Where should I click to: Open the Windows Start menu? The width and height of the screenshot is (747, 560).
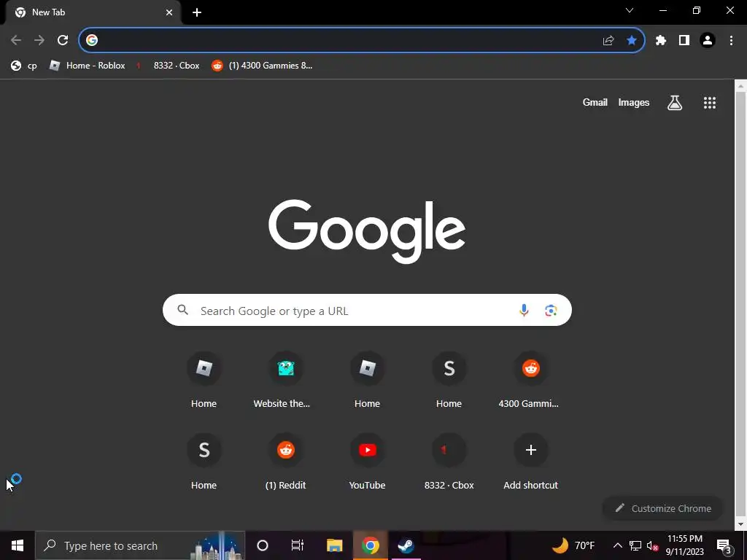(x=18, y=545)
